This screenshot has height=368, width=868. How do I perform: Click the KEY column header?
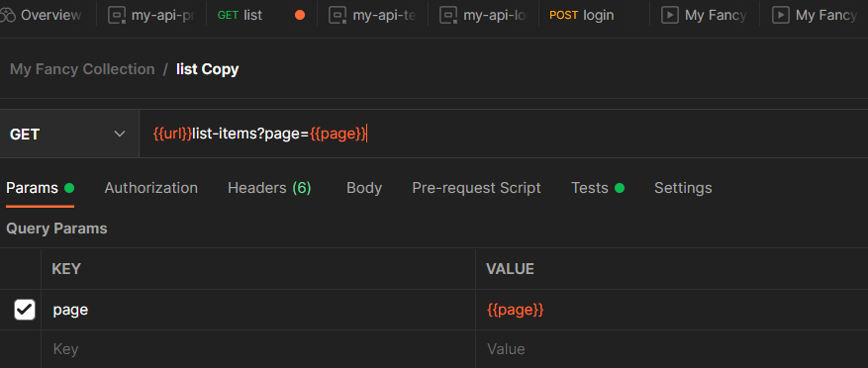(66, 269)
